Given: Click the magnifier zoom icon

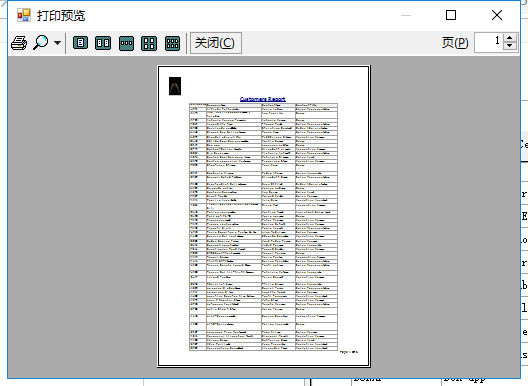Looking at the screenshot, I should click(x=41, y=43).
